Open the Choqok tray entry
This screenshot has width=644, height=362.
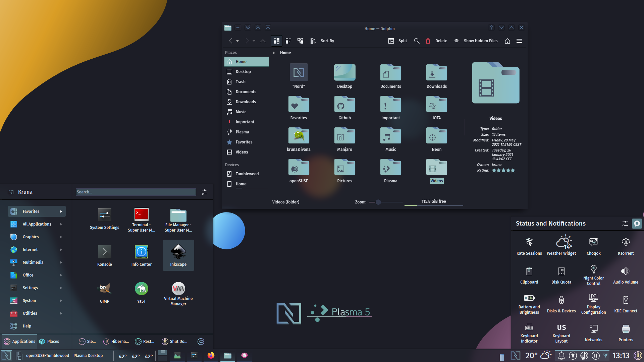coord(593,246)
